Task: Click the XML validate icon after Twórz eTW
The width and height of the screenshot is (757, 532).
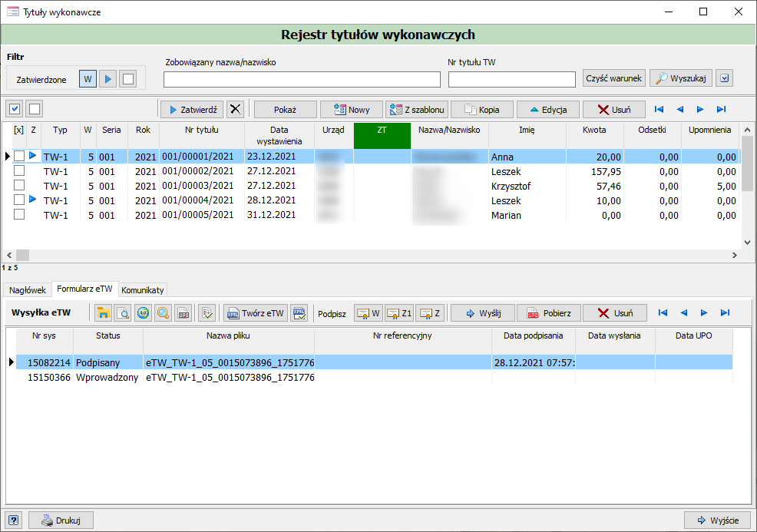Action: [x=299, y=313]
